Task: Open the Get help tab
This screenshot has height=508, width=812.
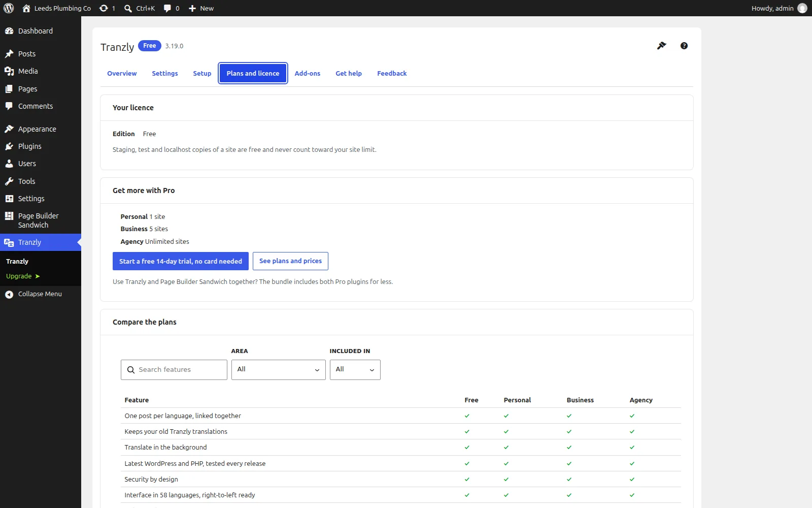Action: point(349,73)
